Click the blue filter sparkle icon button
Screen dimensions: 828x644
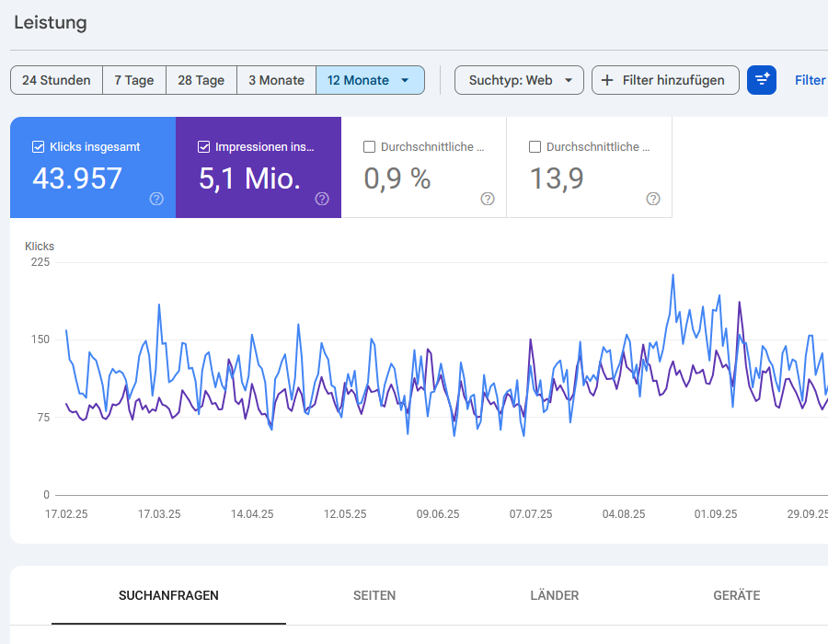point(762,80)
